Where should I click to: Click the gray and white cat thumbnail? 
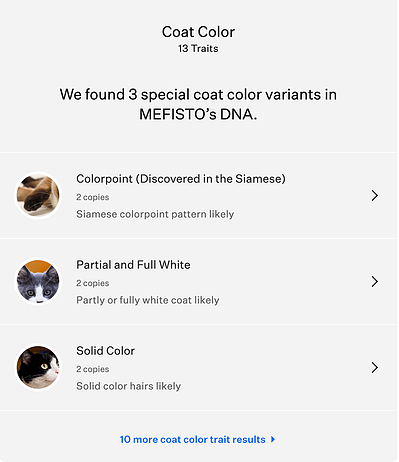pyautogui.click(x=38, y=282)
